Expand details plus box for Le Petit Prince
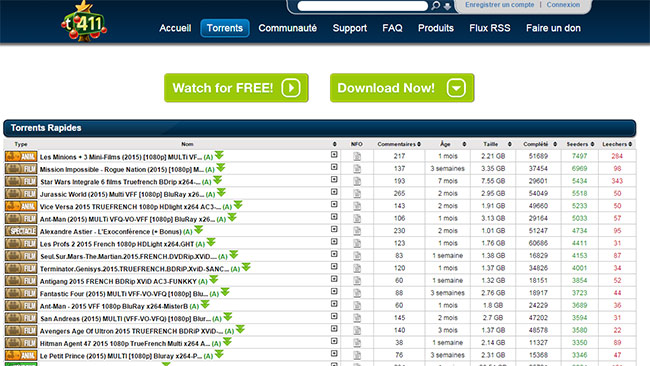This screenshot has width=650, height=366. coord(334,354)
